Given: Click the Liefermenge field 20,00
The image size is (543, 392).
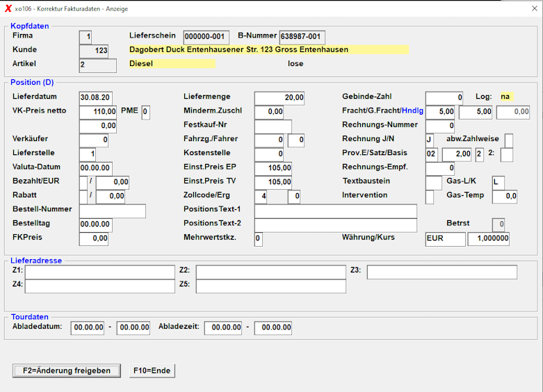Looking at the screenshot, I should [279, 98].
